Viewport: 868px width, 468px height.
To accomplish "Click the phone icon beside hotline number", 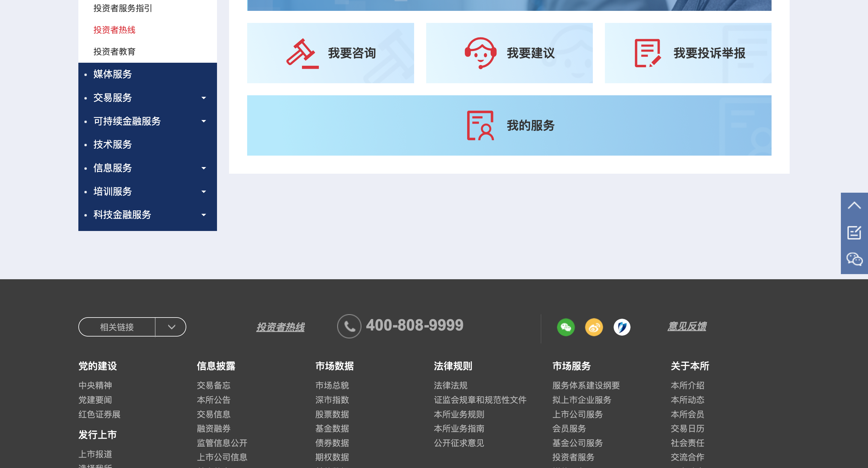I will [349, 326].
